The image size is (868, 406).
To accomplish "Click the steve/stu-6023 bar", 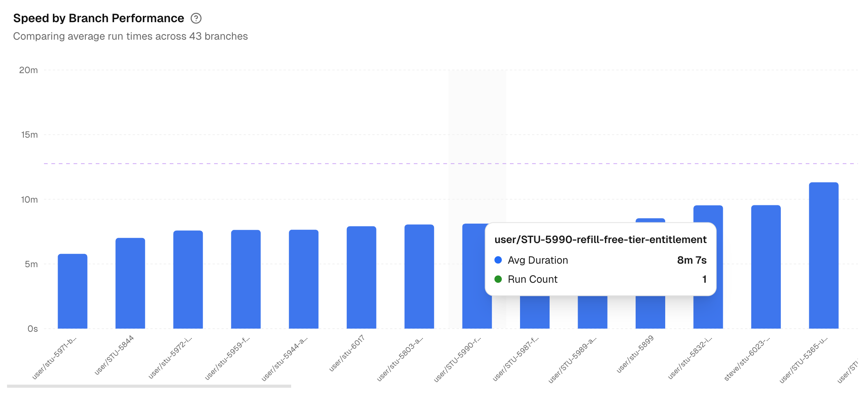I will [766, 268].
